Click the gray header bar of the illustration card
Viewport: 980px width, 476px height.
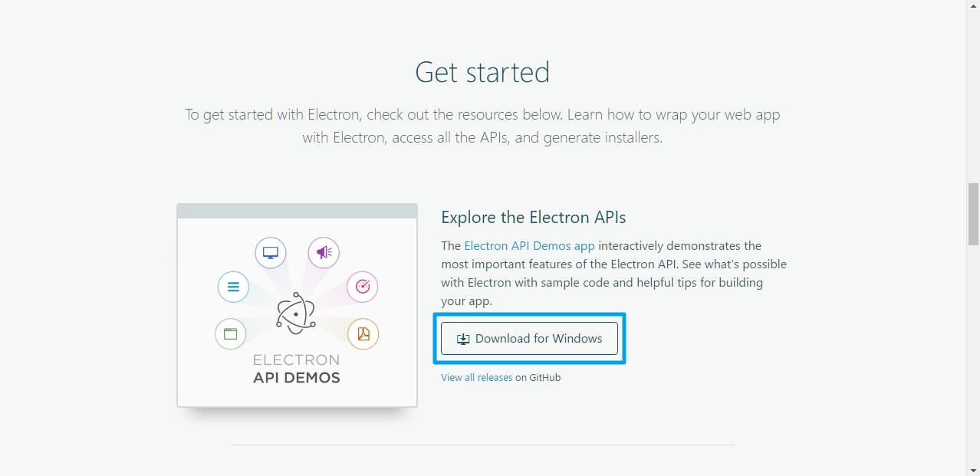[297, 208]
